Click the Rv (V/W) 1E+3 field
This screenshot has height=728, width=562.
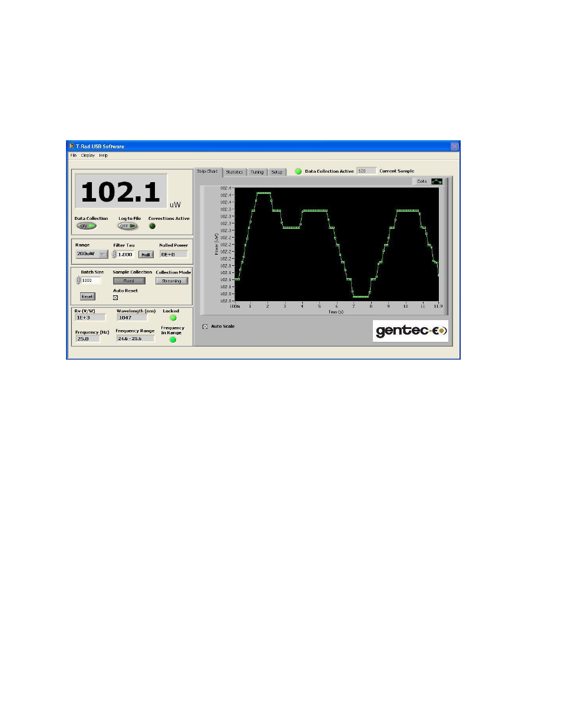pos(91,318)
